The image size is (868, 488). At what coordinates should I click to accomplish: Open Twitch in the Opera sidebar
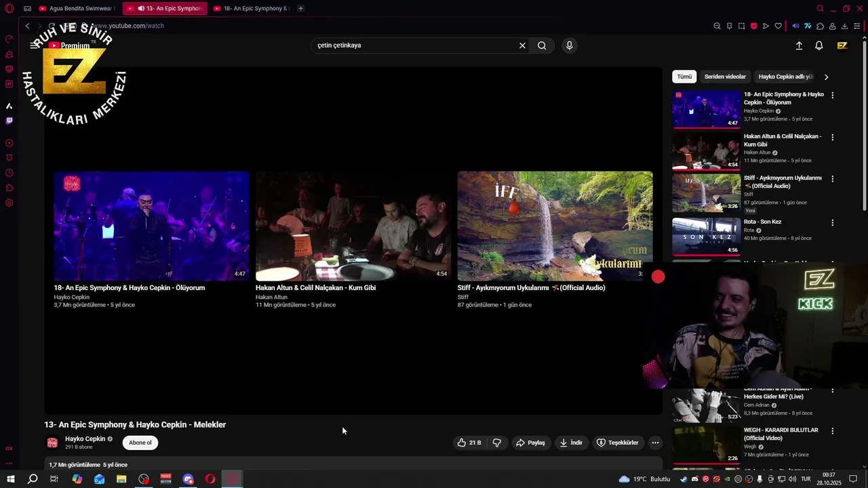[x=9, y=121]
